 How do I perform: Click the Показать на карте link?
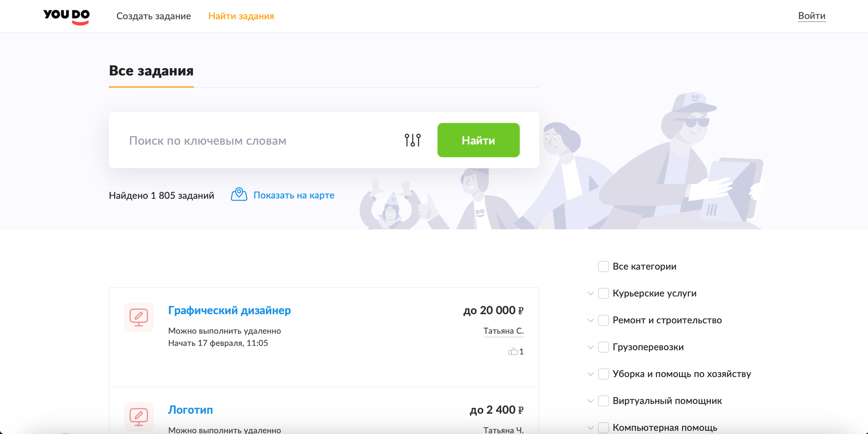click(x=294, y=195)
